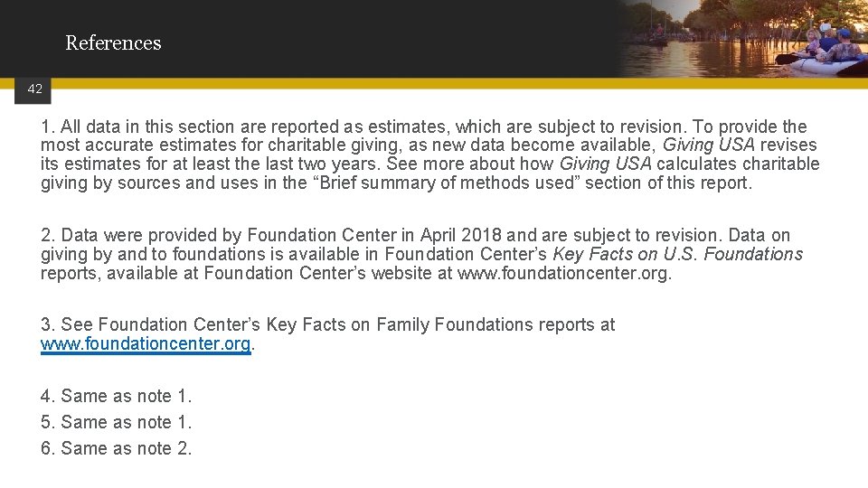Click the people in the raft in photo

pyautogui.click(x=832, y=45)
